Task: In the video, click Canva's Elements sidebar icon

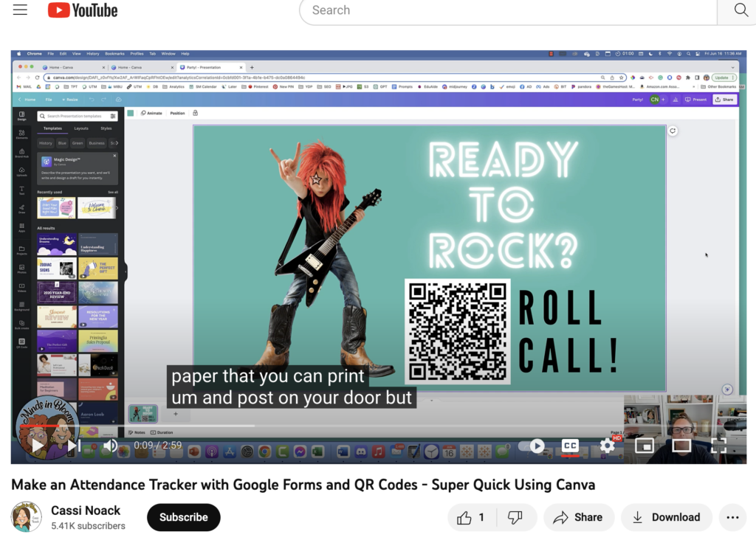Action: coord(21,134)
